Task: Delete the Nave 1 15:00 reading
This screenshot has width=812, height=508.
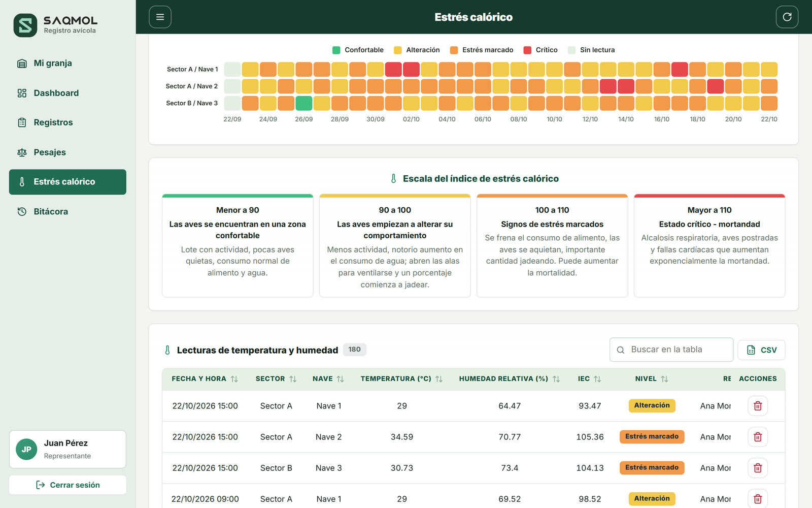Action: click(757, 406)
